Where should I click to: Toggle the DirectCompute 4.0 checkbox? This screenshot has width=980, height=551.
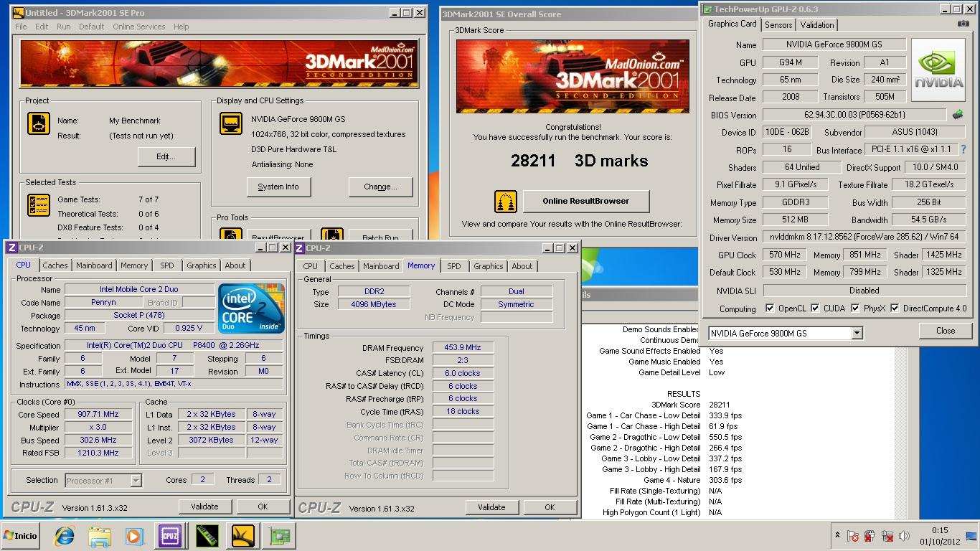tap(895, 309)
